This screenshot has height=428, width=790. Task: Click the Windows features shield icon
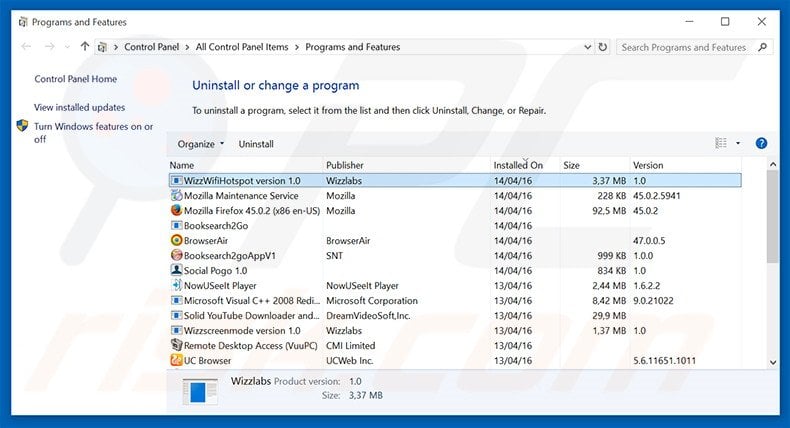22,126
